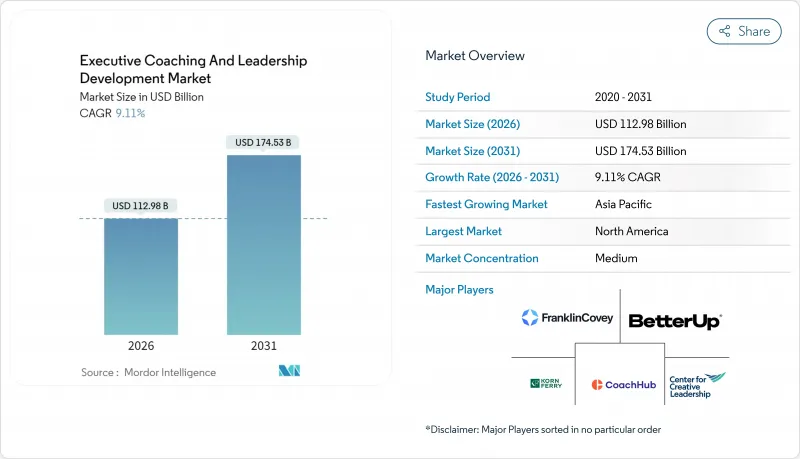
Task: Click the Fastest Growing Market row label
Action: click(x=486, y=204)
